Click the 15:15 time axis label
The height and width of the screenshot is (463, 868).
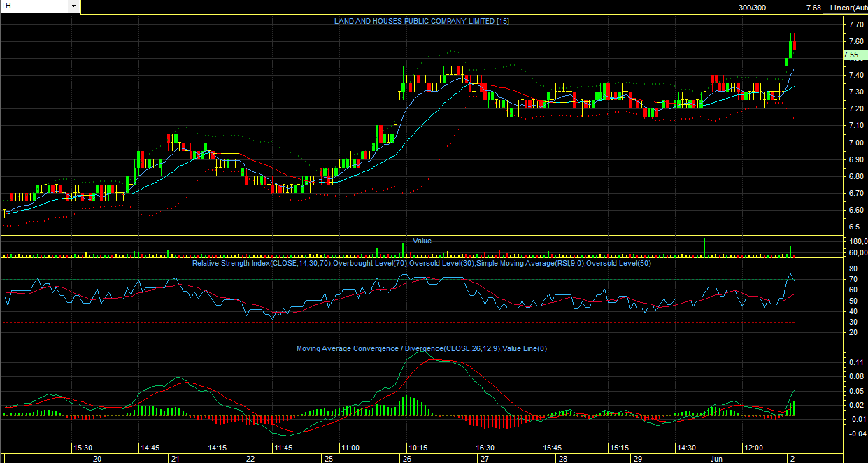619,448
